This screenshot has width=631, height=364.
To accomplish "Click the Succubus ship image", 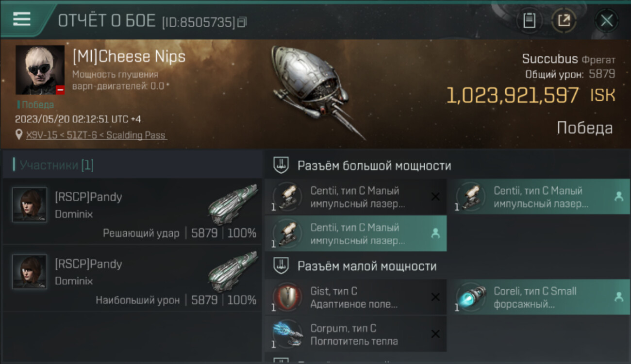I will (317, 92).
